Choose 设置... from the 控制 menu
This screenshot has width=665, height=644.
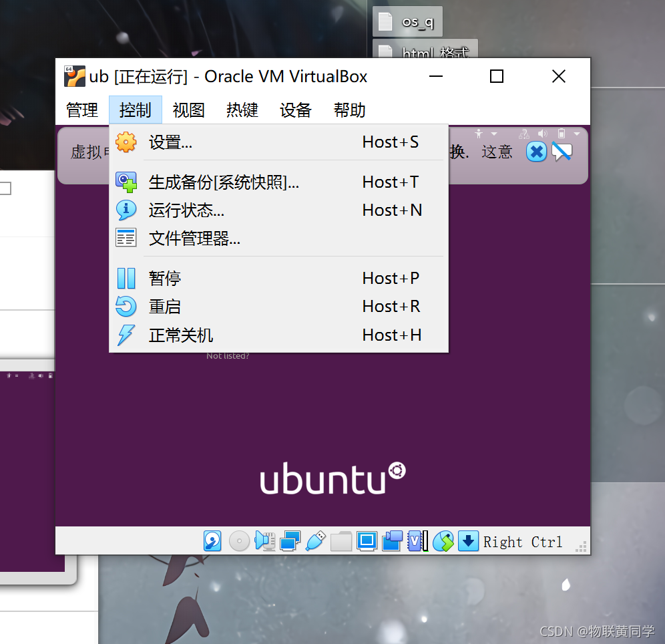(278, 142)
